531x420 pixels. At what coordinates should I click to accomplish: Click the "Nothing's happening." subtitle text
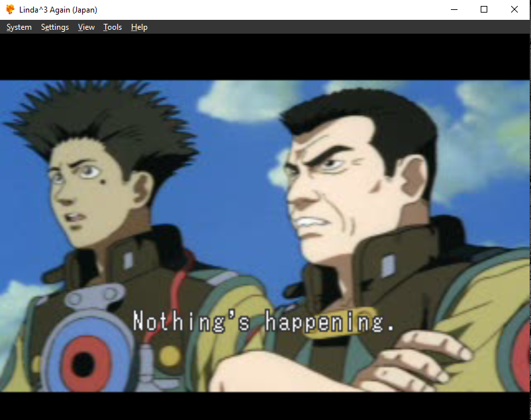tap(264, 321)
